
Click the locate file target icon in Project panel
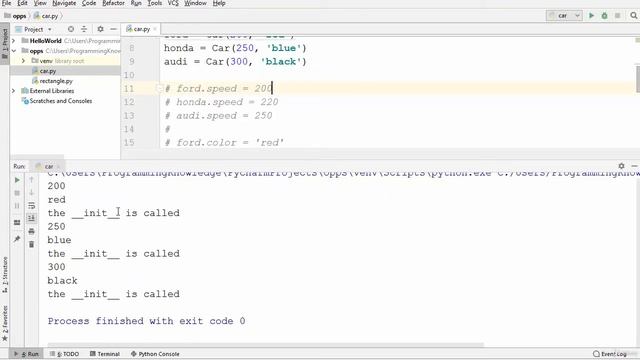coord(71,29)
